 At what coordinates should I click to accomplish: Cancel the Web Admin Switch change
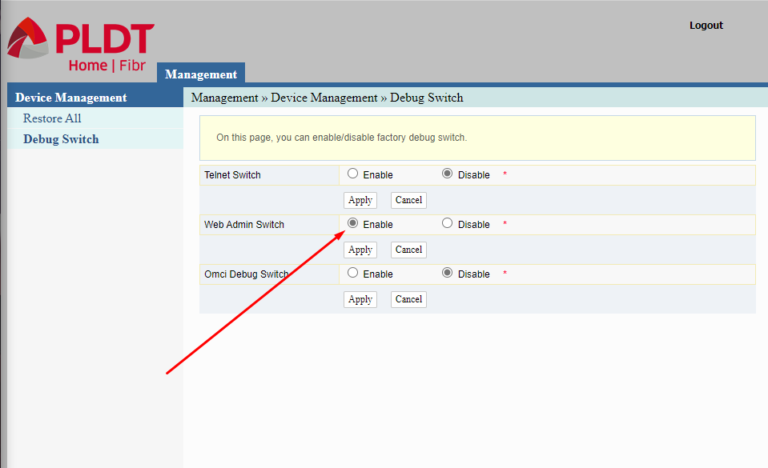point(408,249)
